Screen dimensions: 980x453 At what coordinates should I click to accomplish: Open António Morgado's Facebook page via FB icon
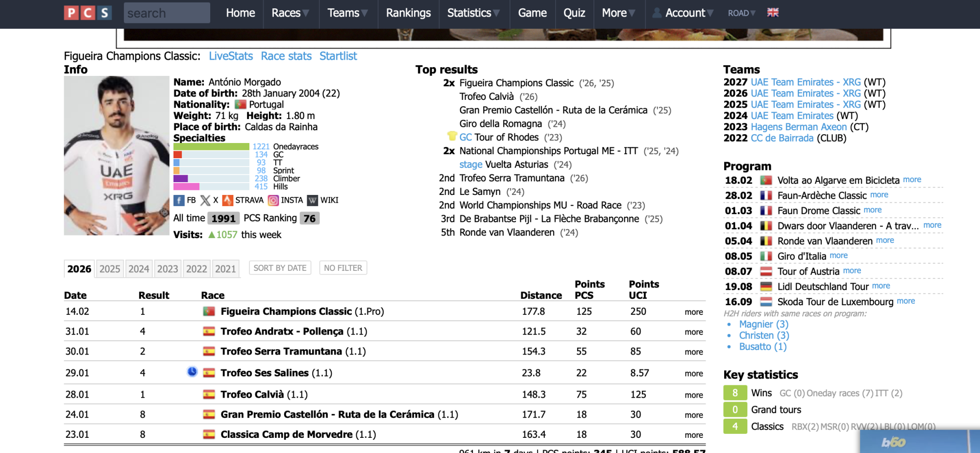179,200
